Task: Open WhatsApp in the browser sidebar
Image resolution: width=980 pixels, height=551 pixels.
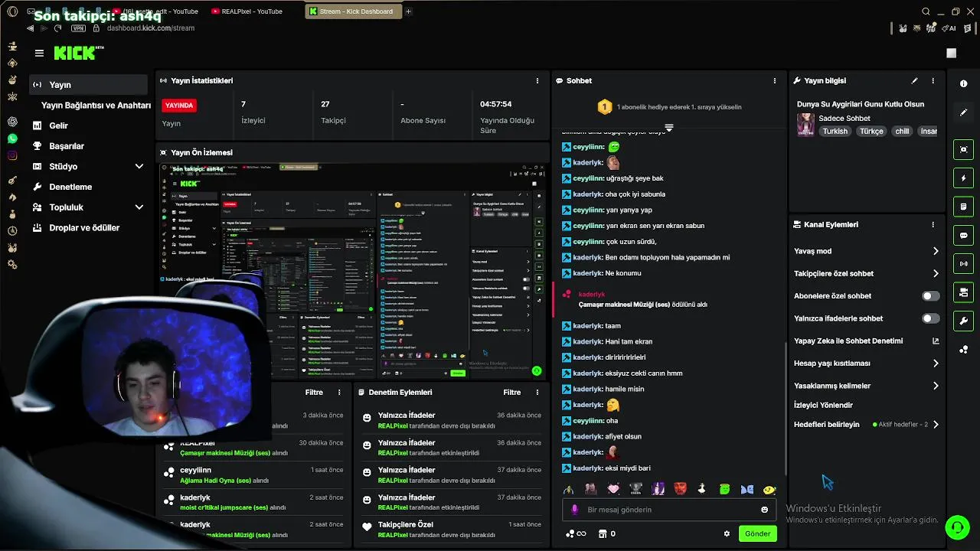Action: coord(12,139)
